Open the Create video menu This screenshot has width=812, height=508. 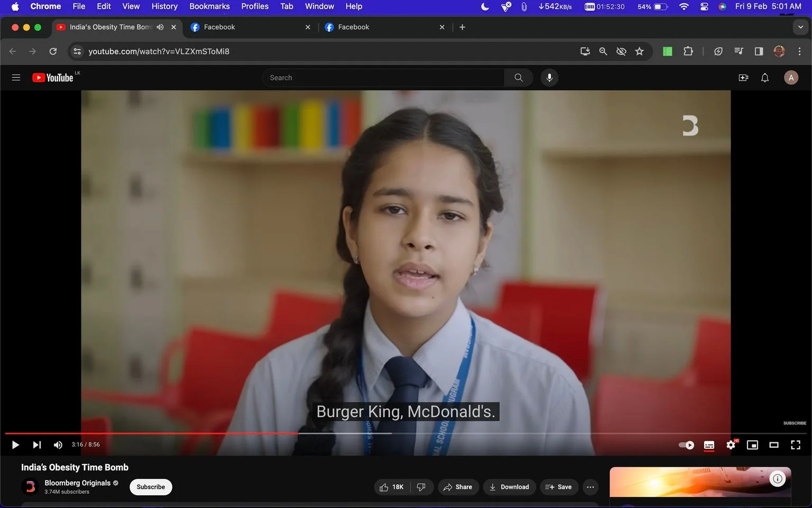743,78
